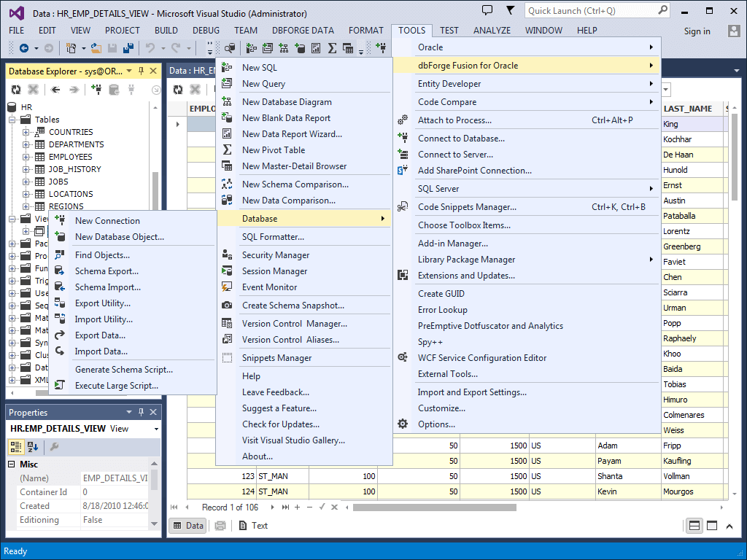Click refresh icon in data grid toolbar
Image resolution: width=747 pixels, height=560 pixels.
coord(178,90)
